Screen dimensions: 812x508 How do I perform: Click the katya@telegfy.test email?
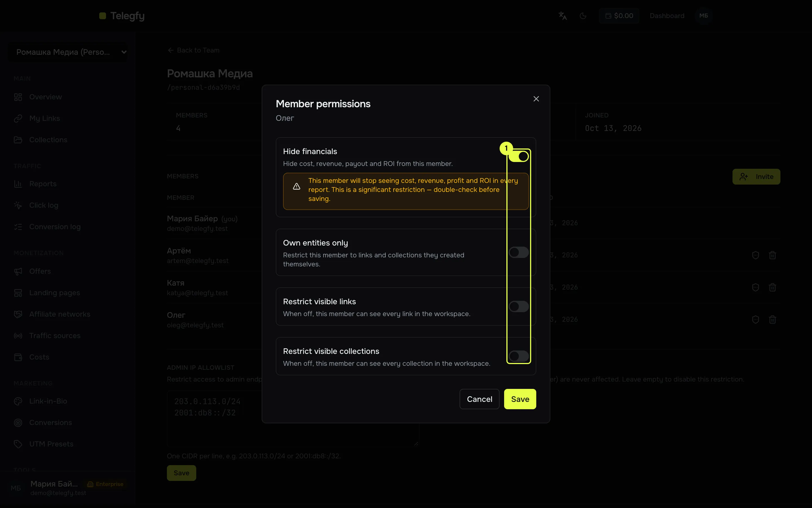coord(197,293)
